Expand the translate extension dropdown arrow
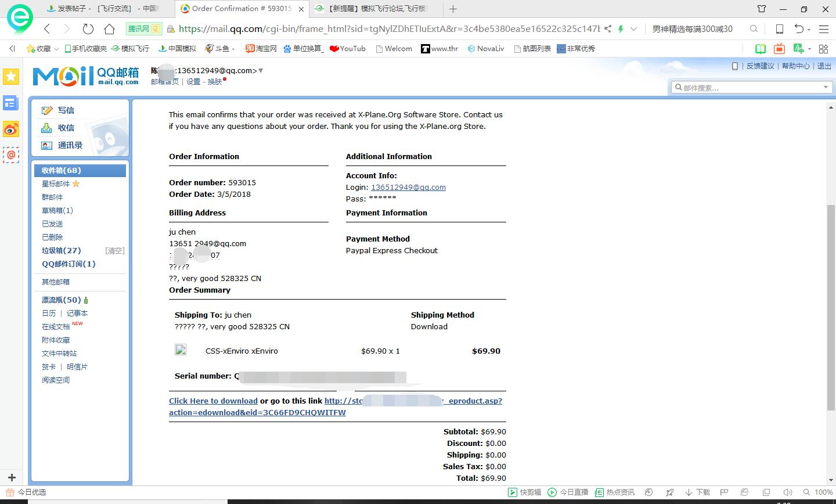836x504 pixels. pyautogui.click(x=809, y=49)
